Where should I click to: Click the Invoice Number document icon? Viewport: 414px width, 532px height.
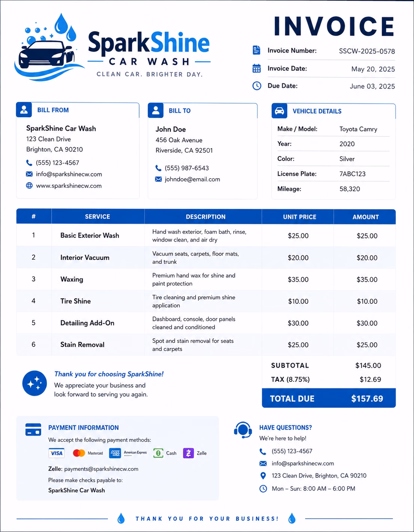pos(256,50)
